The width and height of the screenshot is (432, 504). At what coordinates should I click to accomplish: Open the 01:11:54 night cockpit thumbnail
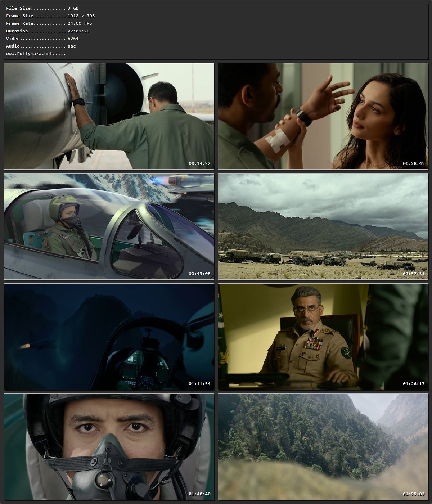point(109,337)
